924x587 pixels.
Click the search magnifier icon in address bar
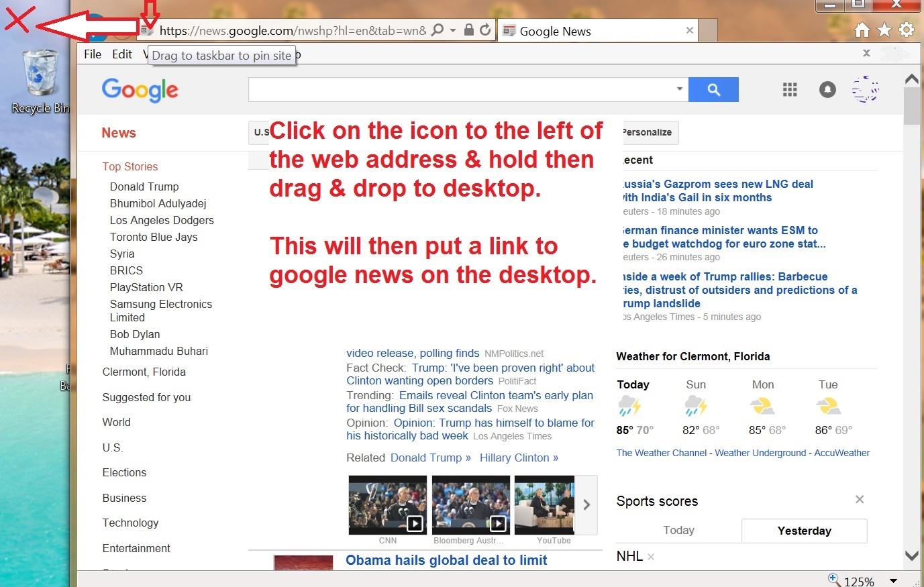437,30
